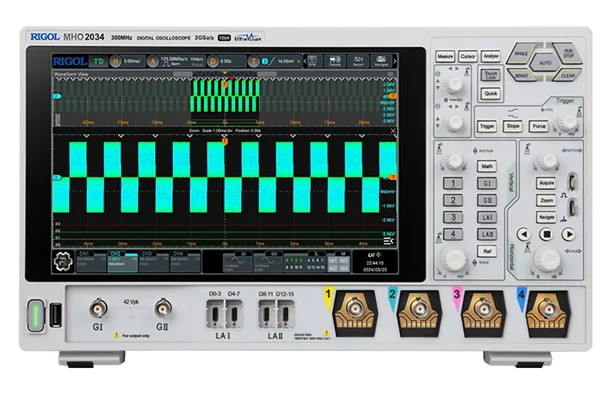Click the large horizontal SCALE knob

click(x=547, y=259)
